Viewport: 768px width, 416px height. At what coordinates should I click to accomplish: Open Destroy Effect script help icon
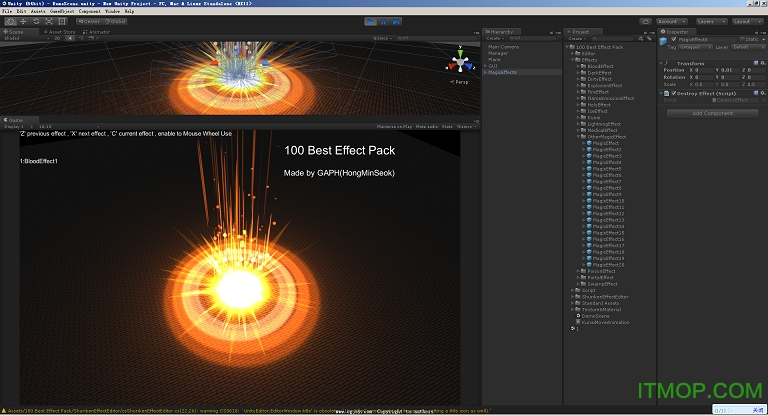point(756,93)
